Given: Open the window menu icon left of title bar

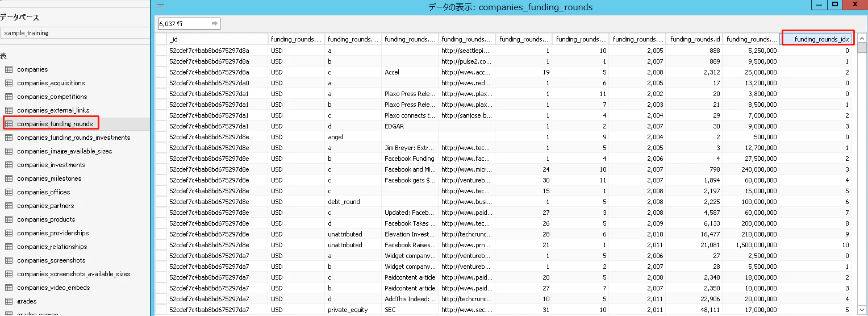Looking at the screenshot, I should [160, 7].
